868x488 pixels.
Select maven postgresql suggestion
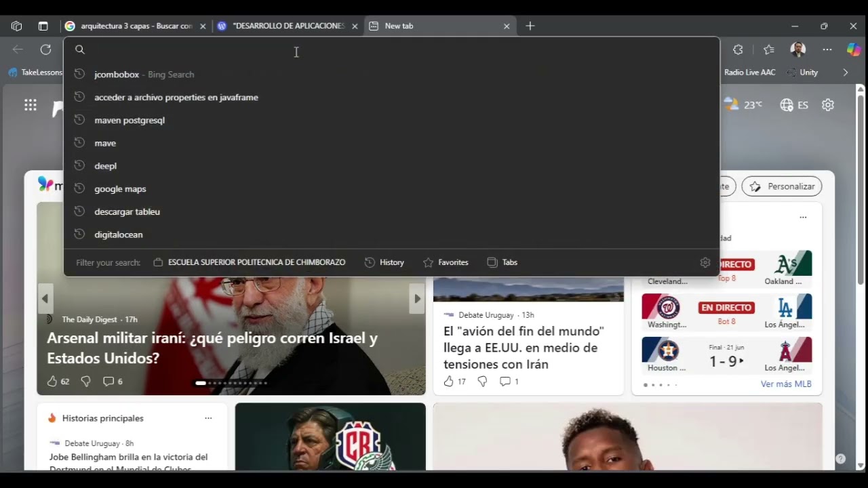(x=391, y=120)
